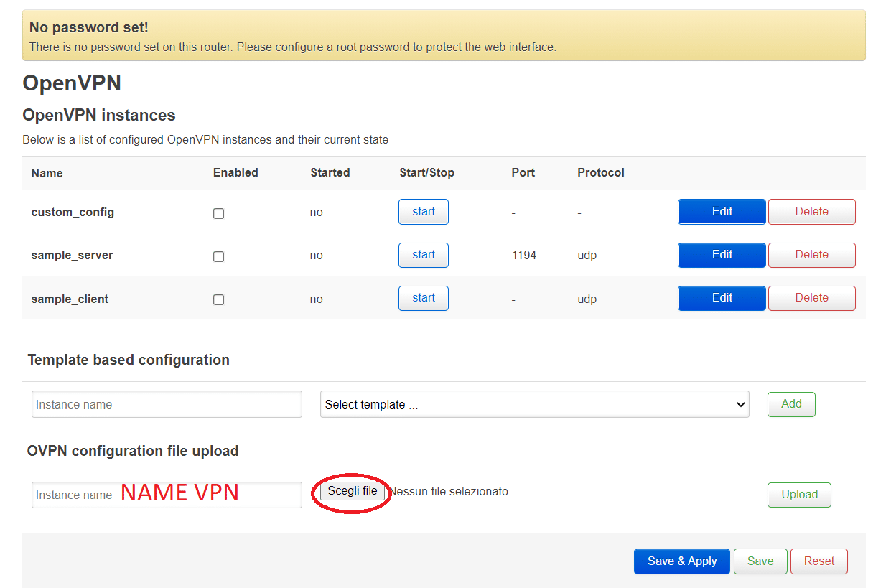Start the sample_client VPN instance
This screenshot has height=588, width=891.
[423, 298]
